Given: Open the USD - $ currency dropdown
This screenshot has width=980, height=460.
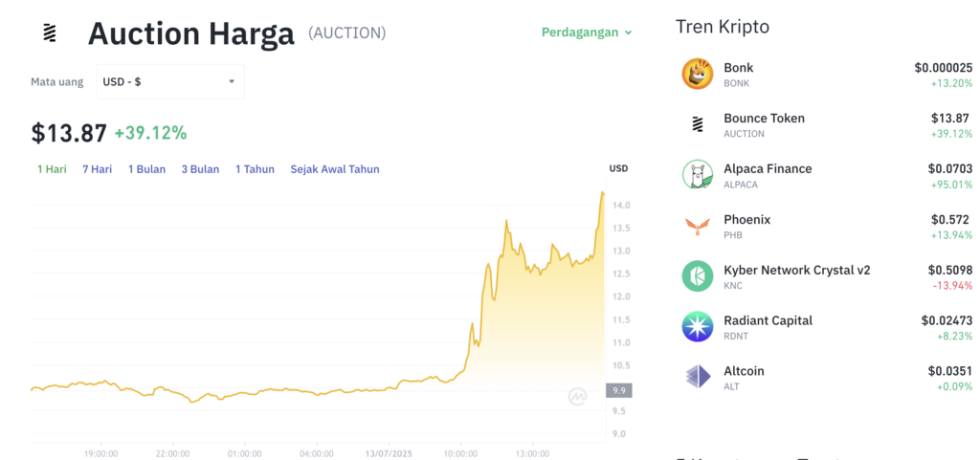Looking at the screenshot, I should [170, 81].
